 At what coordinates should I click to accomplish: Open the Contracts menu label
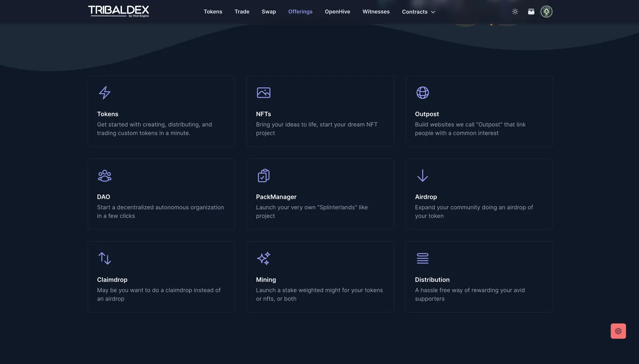tap(415, 11)
